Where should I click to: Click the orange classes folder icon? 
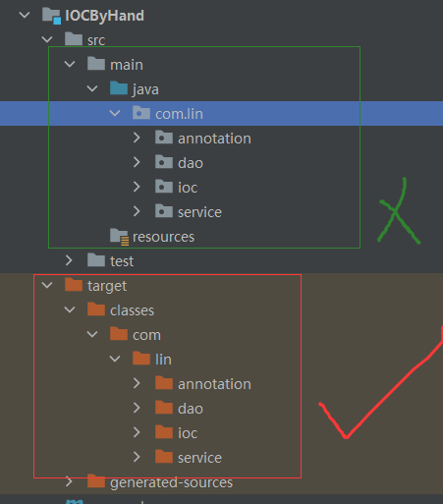point(96,309)
